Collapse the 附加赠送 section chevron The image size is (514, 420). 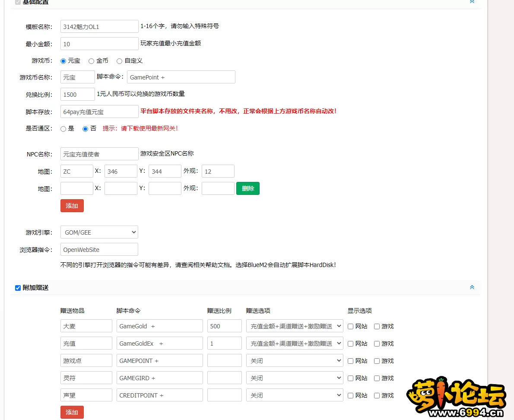pyautogui.click(x=472, y=287)
